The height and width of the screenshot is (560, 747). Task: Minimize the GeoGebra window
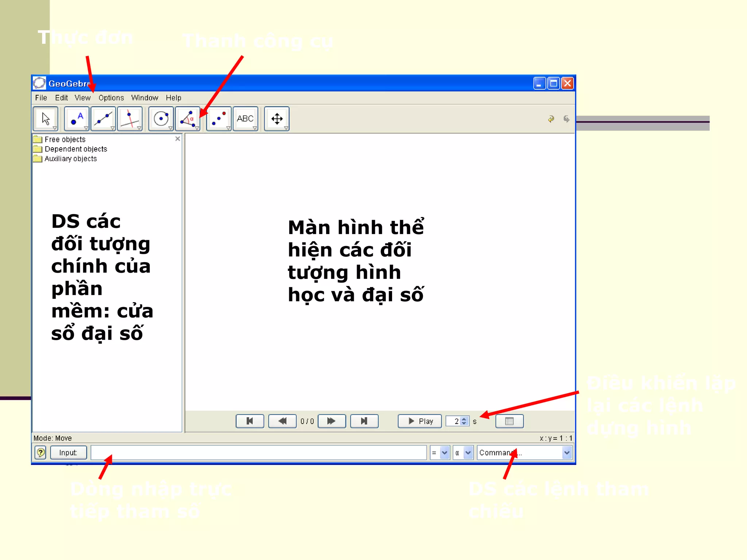pos(539,83)
